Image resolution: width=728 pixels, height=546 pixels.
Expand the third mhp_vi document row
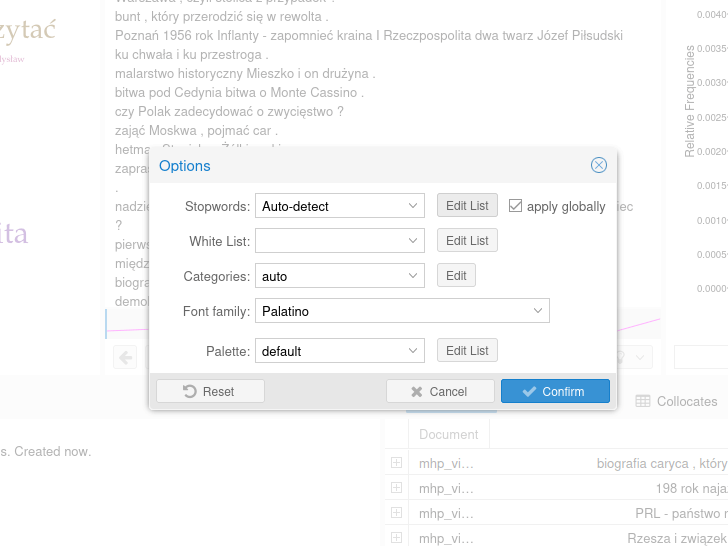click(x=396, y=513)
